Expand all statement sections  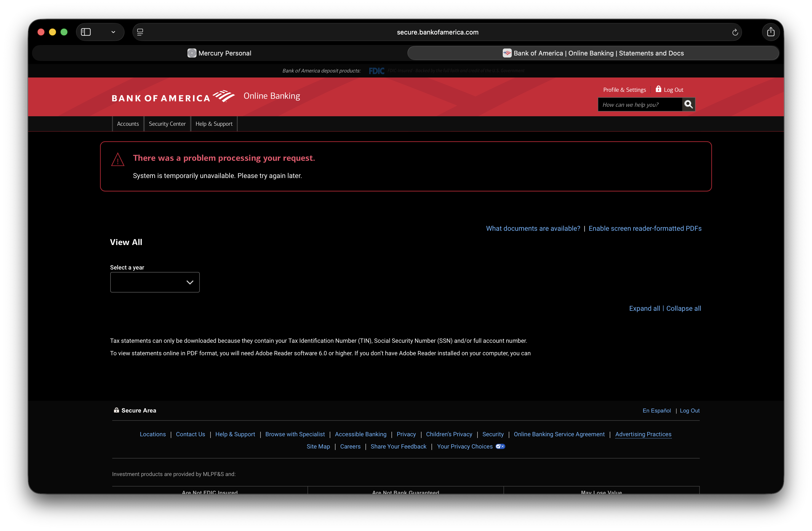coord(644,308)
